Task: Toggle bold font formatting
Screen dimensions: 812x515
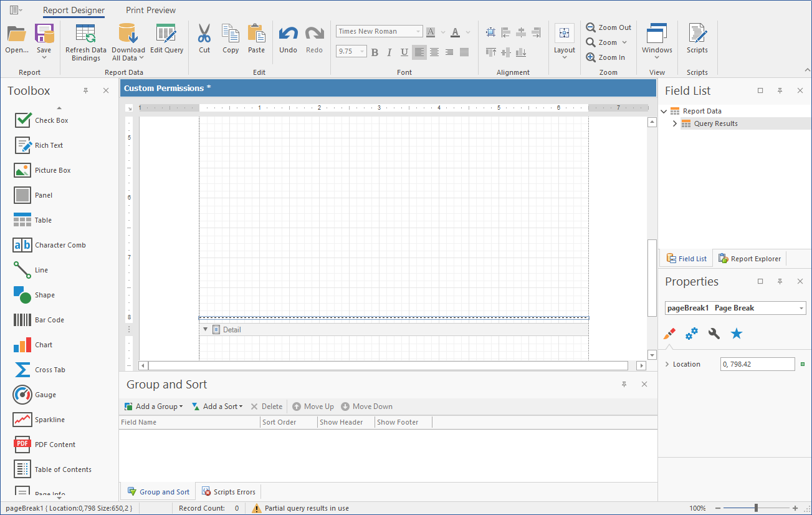Action: point(375,52)
